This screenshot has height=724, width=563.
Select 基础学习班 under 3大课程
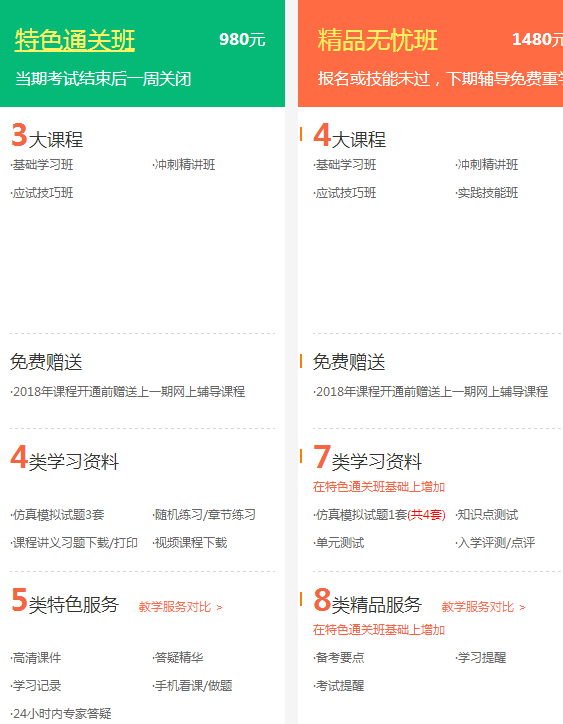point(42,165)
